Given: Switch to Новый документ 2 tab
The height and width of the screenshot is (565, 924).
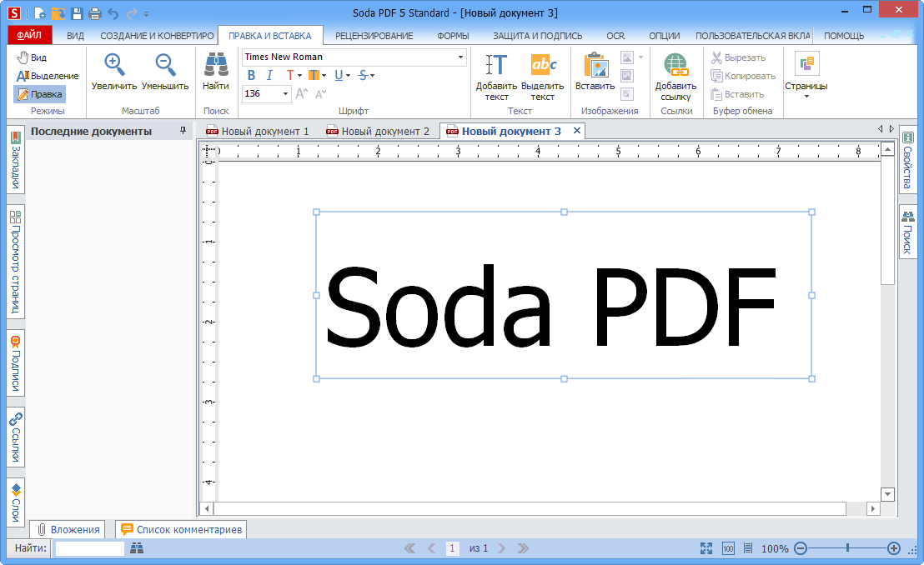Looking at the screenshot, I should (x=378, y=131).
